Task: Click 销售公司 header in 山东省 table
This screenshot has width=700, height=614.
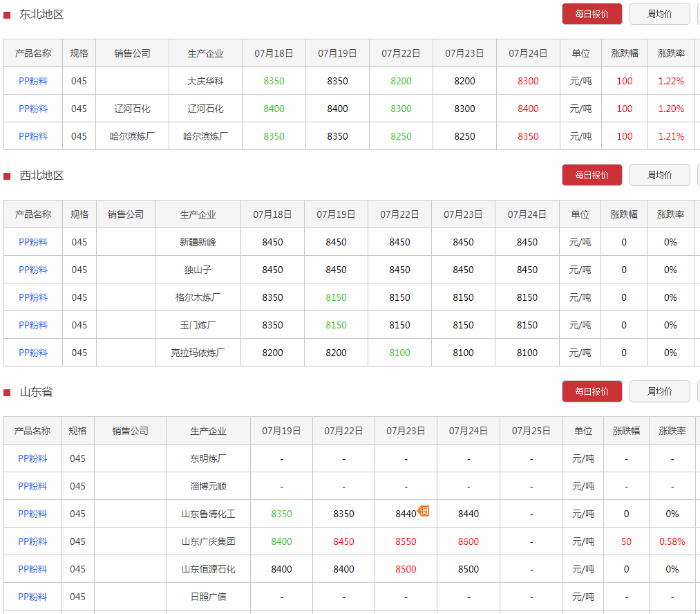Action: tap(130, 431)
